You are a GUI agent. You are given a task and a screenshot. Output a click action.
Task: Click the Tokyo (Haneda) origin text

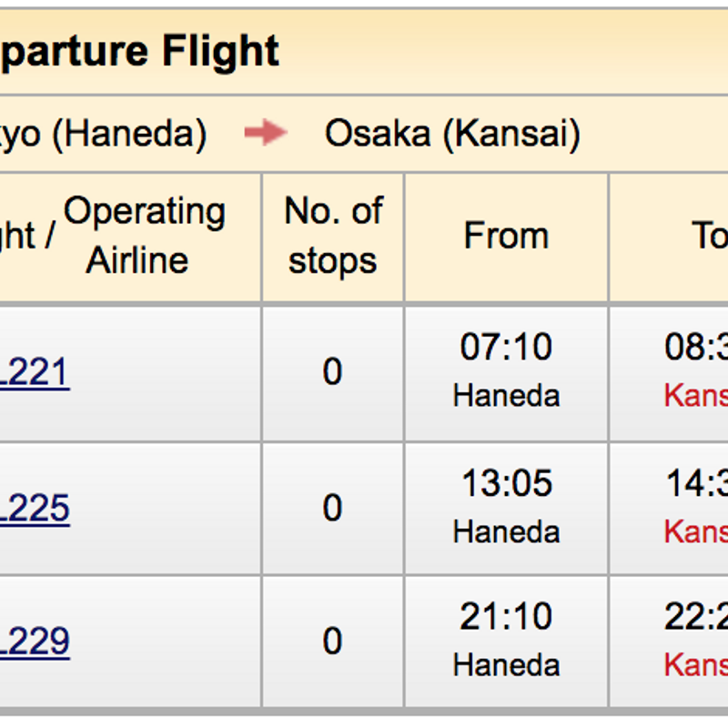[103, 135]
